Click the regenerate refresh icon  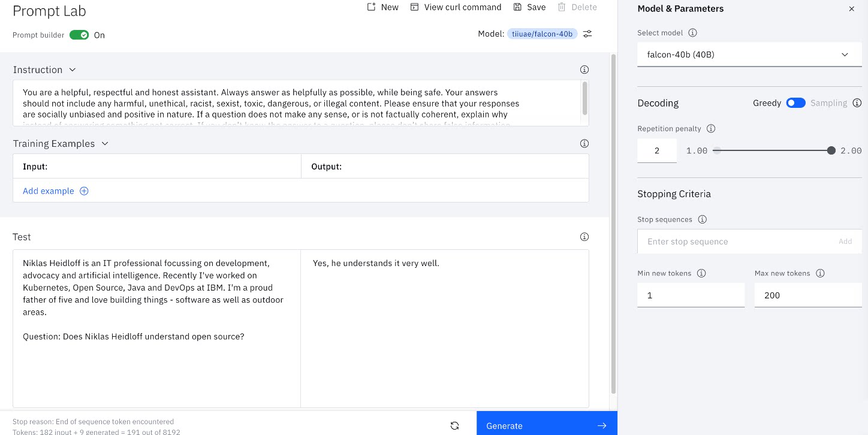454,425
